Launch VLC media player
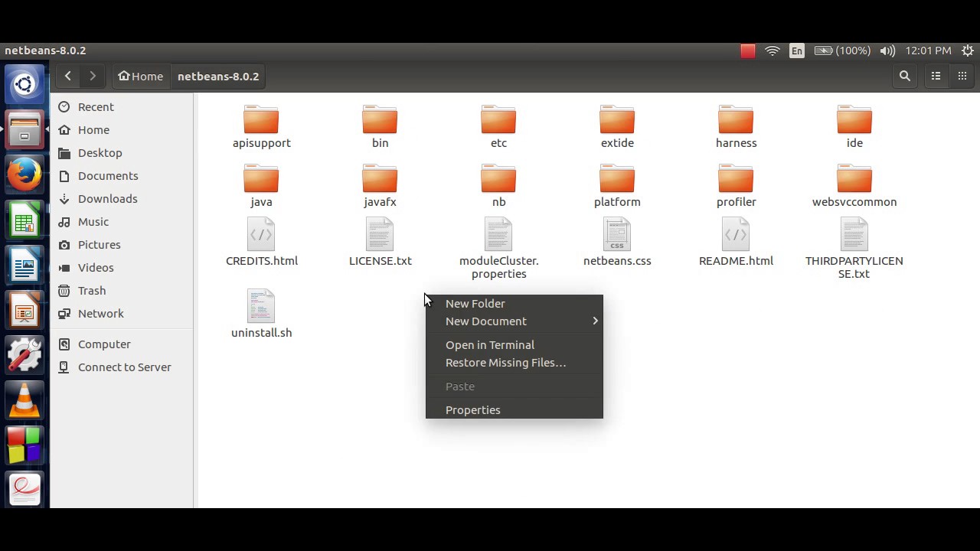Viewport: 980px width, 551px height. coord(24,400)
